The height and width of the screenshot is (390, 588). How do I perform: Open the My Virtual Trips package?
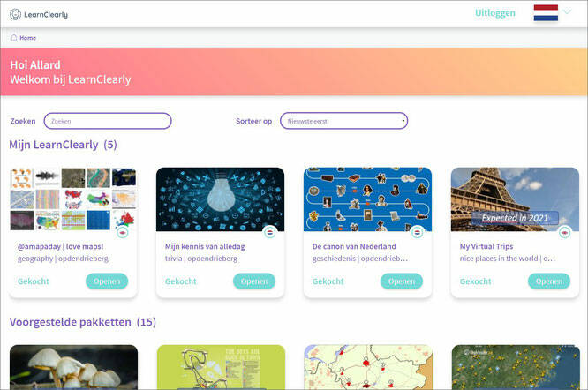click(x=549, y=281)
